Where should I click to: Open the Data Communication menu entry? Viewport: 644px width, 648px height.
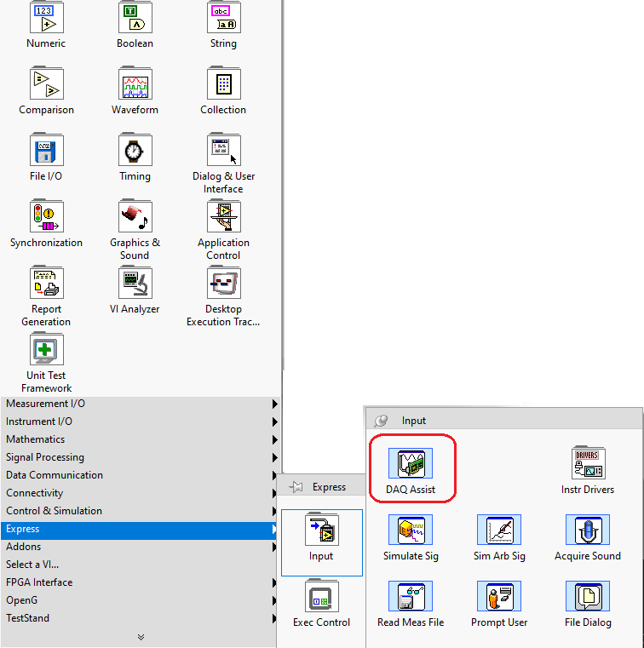coord(136,475)
